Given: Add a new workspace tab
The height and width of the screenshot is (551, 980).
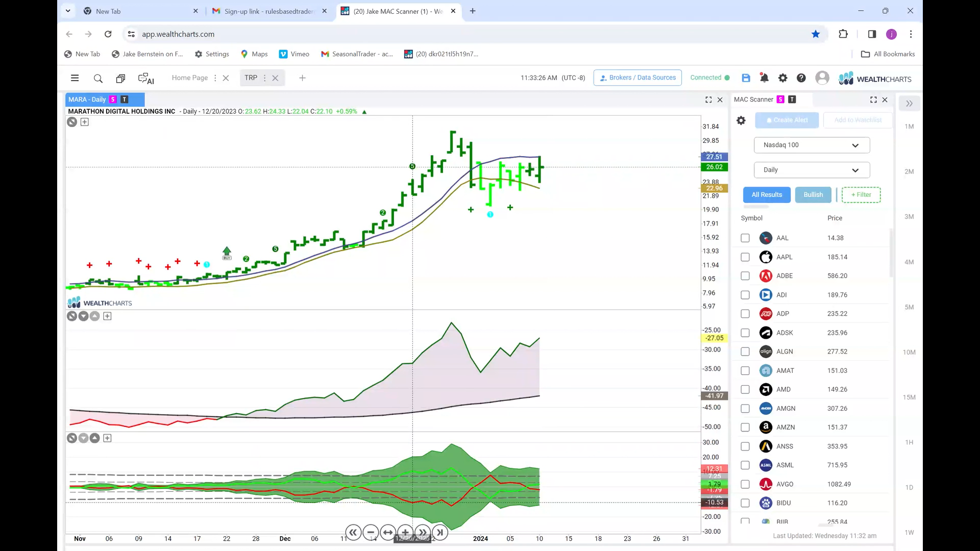Looking at the screenshot, I should (x=302, y=78).
